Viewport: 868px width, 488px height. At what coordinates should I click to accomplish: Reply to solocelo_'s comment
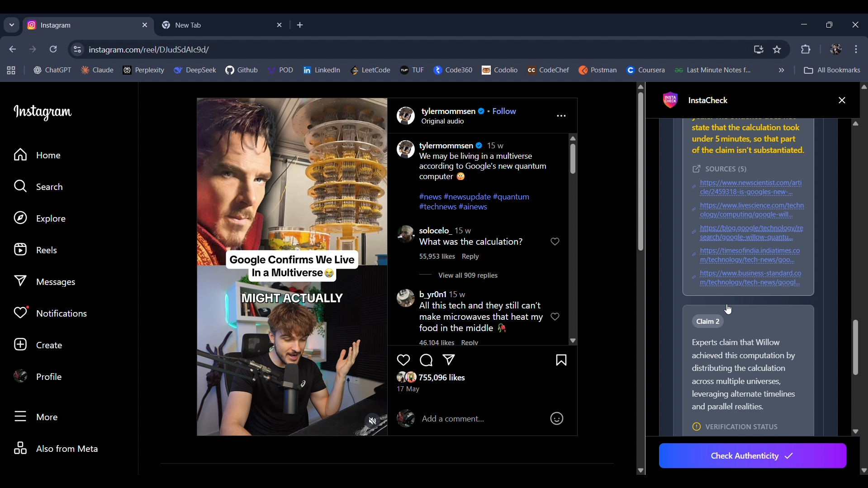click(x=470, y=256)
